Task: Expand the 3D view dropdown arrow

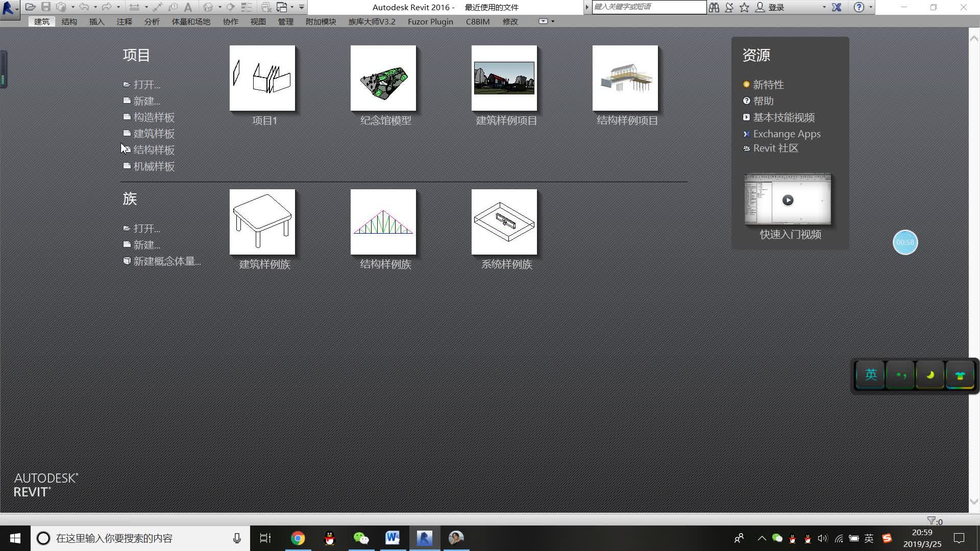Action: [x=220, y=7]
